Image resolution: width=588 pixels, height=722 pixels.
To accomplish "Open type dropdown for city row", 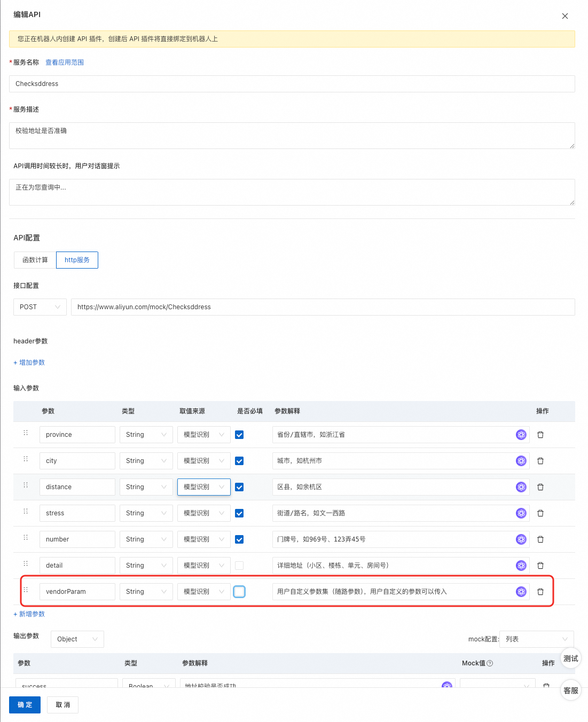I will (x=146, y=461).
